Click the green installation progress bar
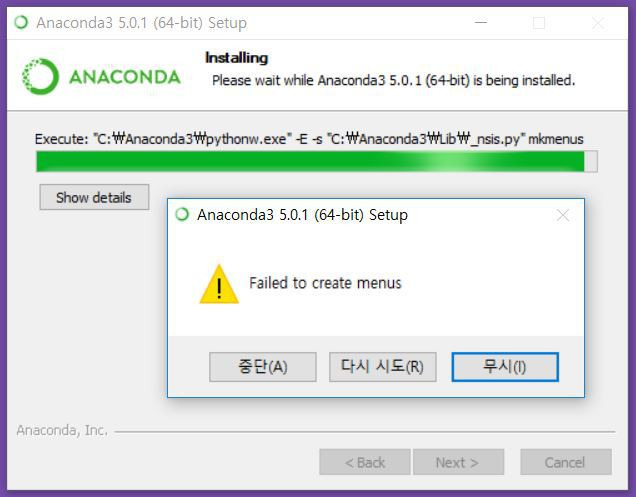Screen dimensions: 636x497 tap(316, 161)
